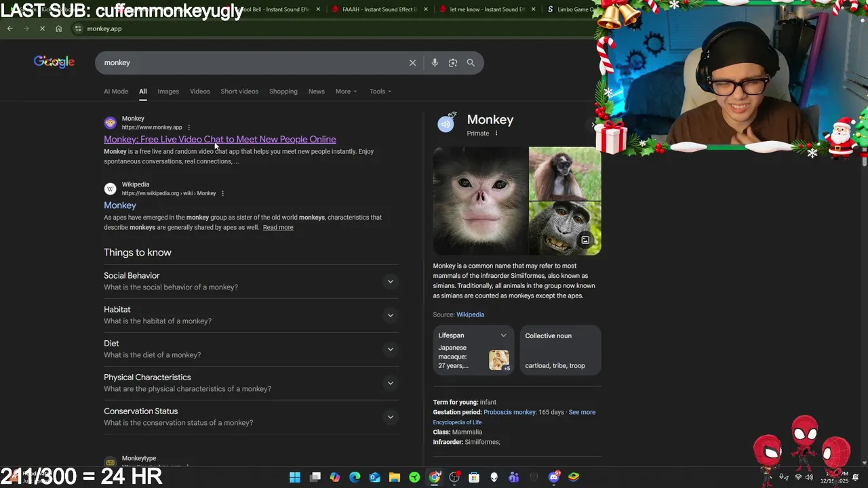Open Google Lens image search icon

453,62
